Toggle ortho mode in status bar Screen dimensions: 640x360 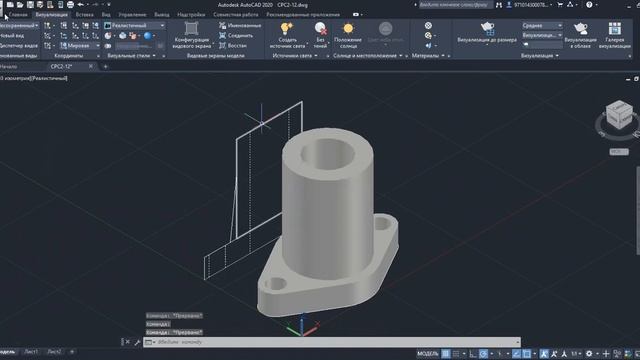[473, 353]
